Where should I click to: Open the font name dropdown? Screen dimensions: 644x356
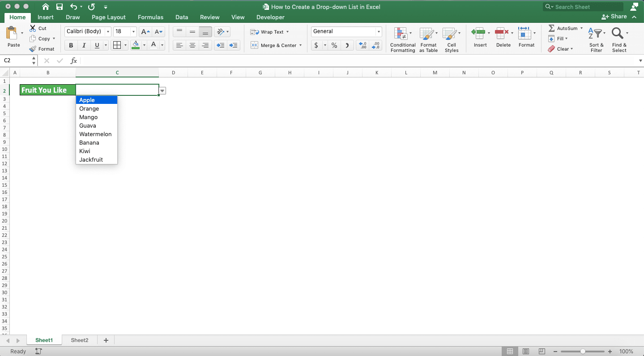coord(108,31)
